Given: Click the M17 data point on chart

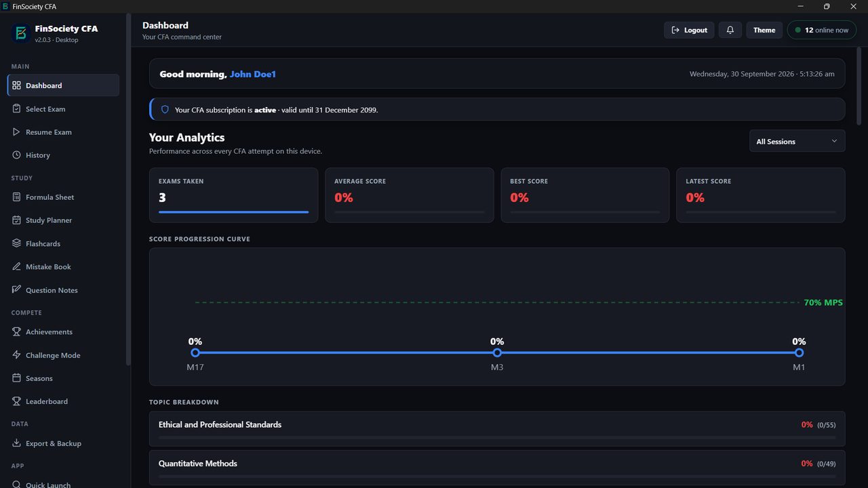Looking at the screenshot, I should click(195, 352).
